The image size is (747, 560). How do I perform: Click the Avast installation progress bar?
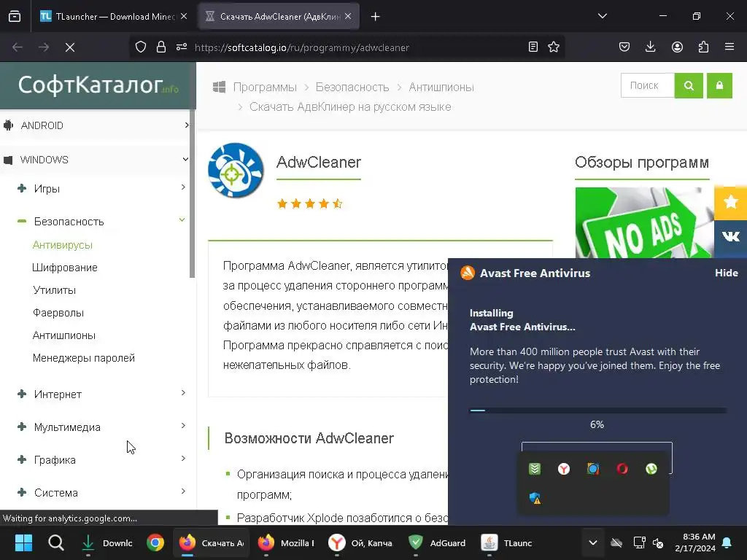[597, 410]
